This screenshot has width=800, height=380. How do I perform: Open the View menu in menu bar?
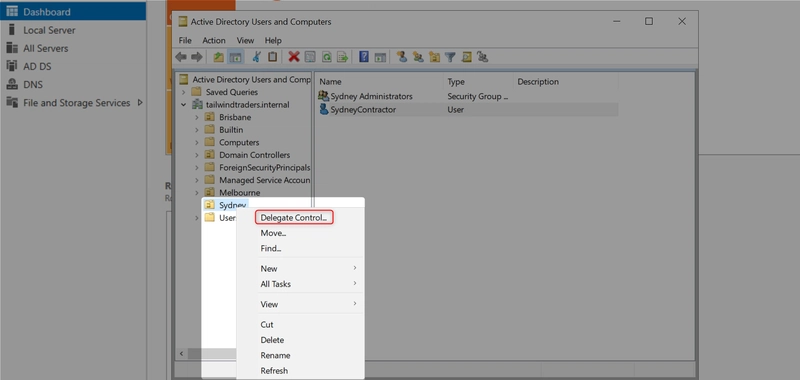[245, 40]
